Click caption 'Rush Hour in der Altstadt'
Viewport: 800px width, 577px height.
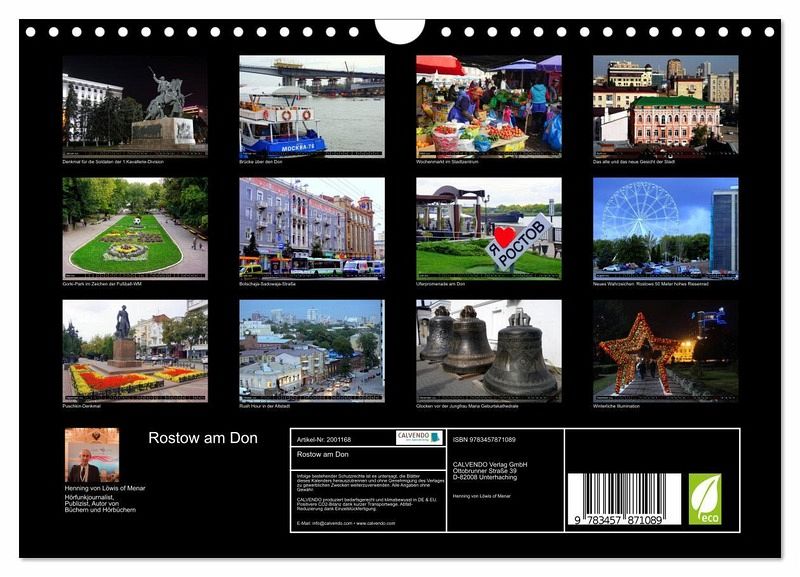[x=265, y=407]
